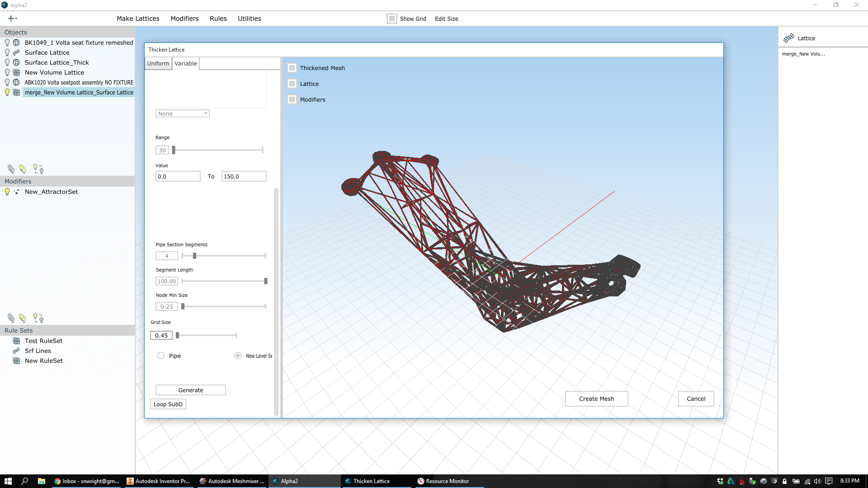The width and height of the screenshot is (868, 488).
Task: Click Grid Size input 0.45
Action: click(x=161, y=335)
